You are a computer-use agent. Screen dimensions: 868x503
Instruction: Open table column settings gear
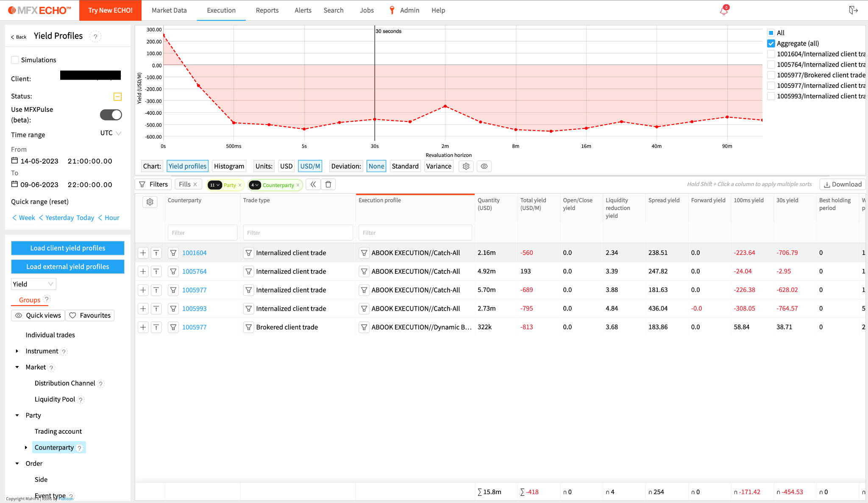click(x=150, y=202)
